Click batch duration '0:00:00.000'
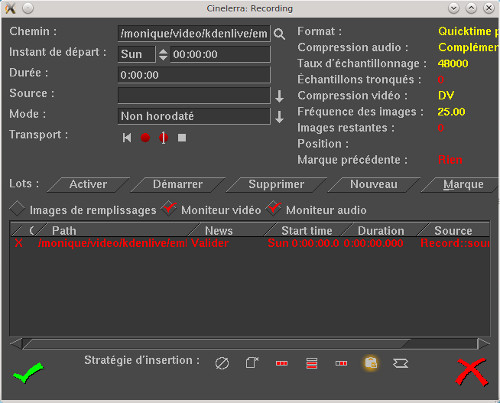The width and height of the screenshot is (500, 403). coord(373,243)
